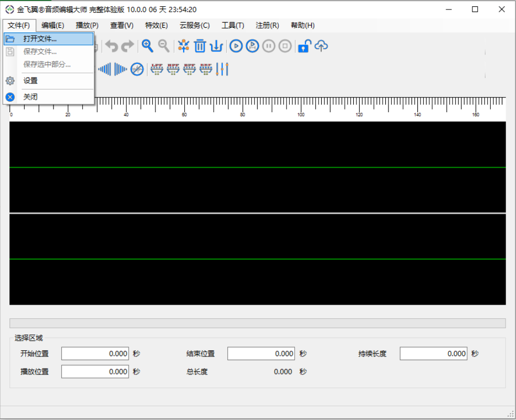This screenshot has height=420, width=516.
Task: Choose 设置 in the open menu
Action: tap(30, 81)
